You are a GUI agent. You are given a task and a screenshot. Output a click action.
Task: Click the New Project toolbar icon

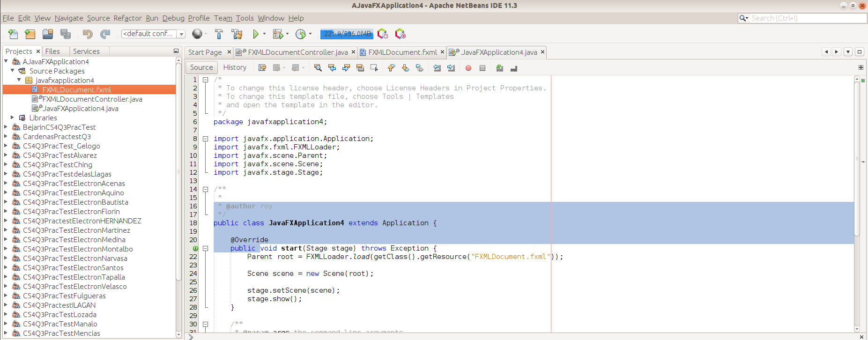click(x=30, y=34)
